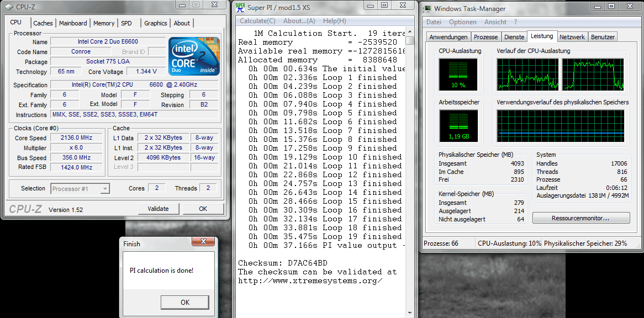
Task: Select the Leistung tab
Action: (542, 36)
